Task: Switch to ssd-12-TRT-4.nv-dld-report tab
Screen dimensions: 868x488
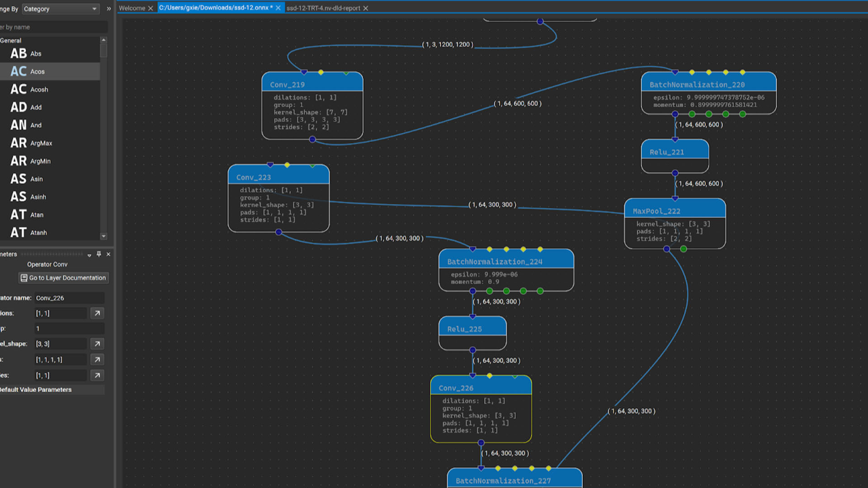Action: pyautogui.click(x=323, y=8)
